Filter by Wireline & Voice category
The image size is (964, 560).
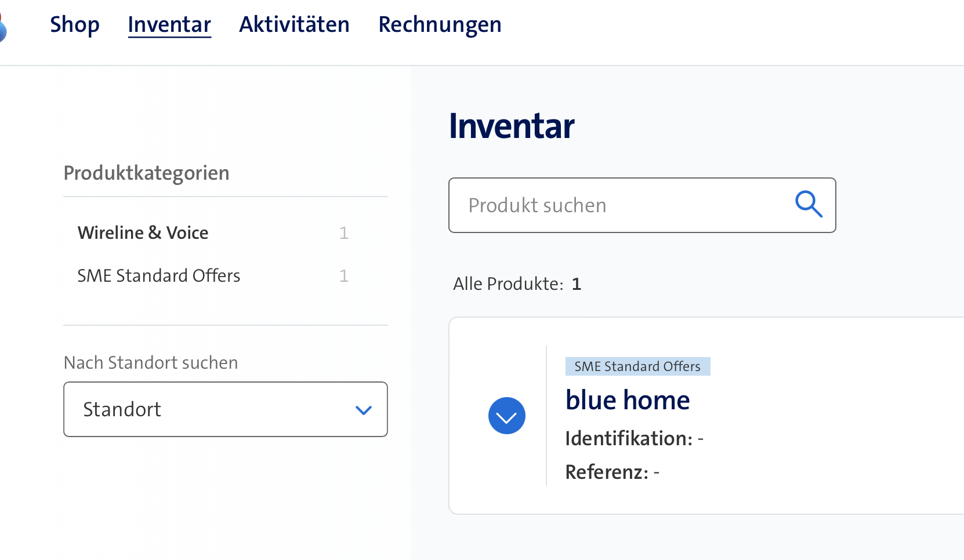[143, 232]
